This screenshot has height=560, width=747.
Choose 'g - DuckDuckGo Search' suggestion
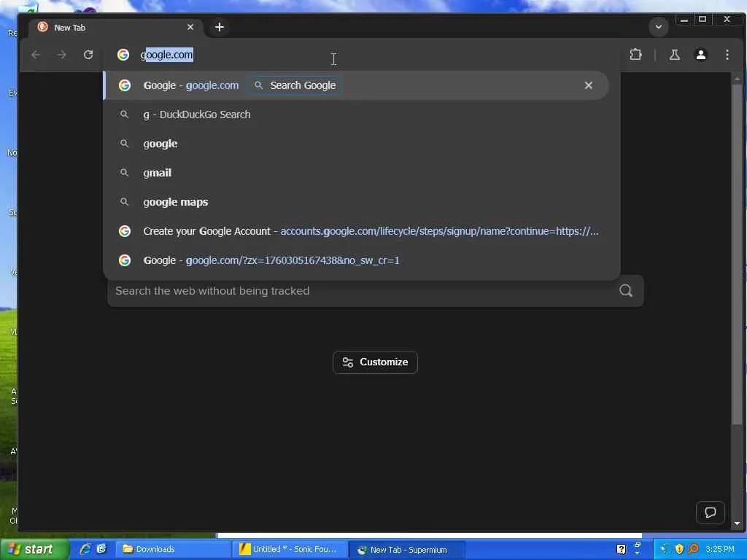coord(356,114)
